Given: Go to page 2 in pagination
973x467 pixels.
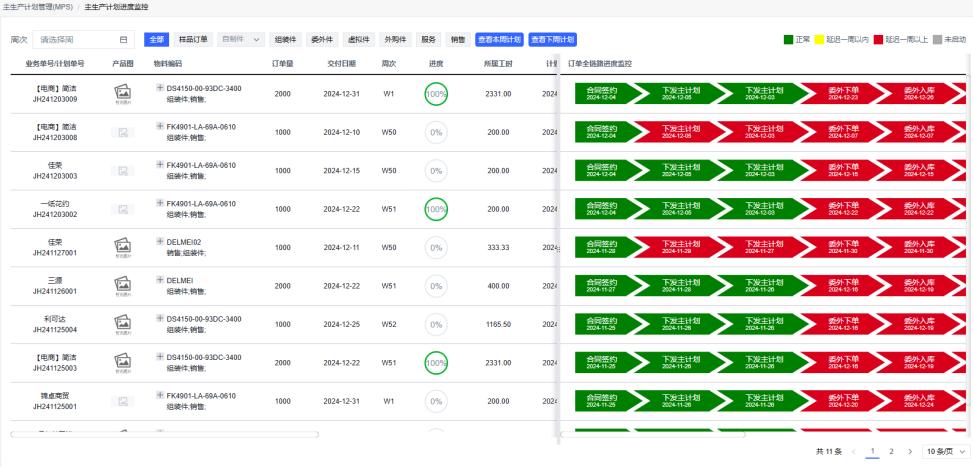Looking at the screenshot, I should [x=891, y=451].
